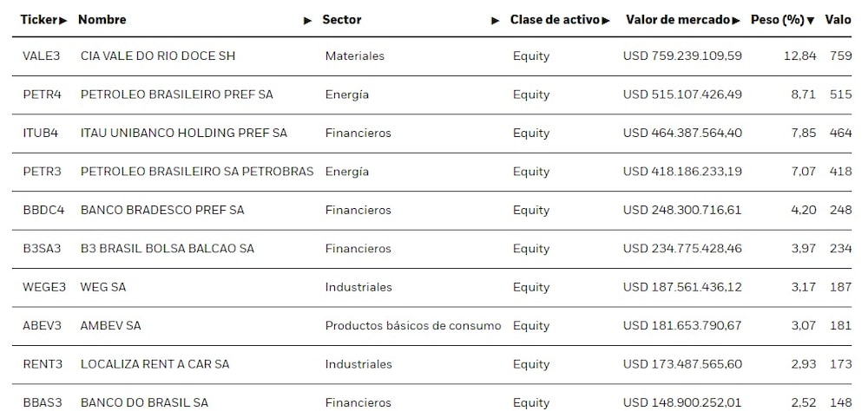Select PETROLEO BRASILEIRO PREF SA name
868x411 pixels.
click(x=176, y=95)
